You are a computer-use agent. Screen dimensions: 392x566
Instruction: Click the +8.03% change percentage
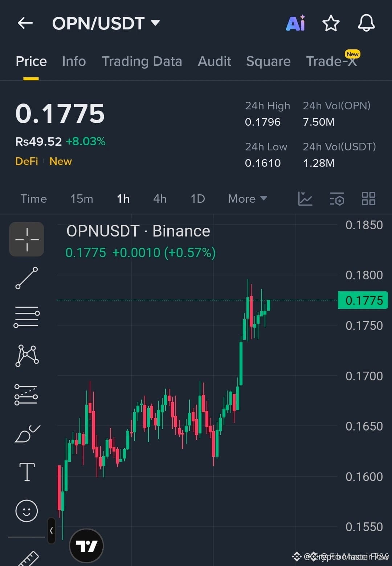pyautogui.click(x=86, y=141)
